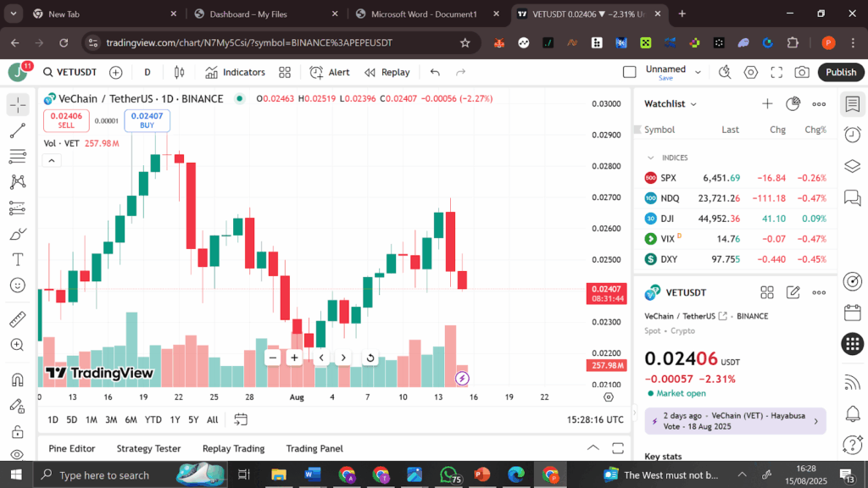
Task: Open the D interval selector
Action: pos(147,72)
